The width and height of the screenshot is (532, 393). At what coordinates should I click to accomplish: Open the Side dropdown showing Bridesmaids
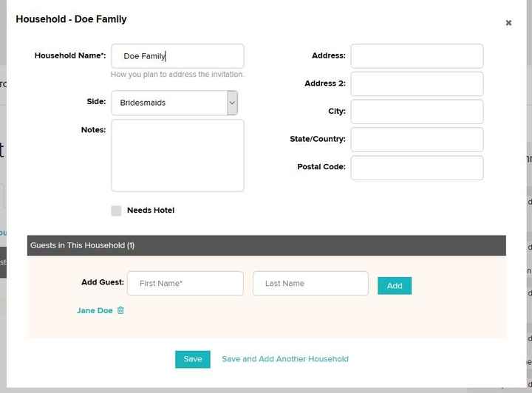(x=174, y=103)
